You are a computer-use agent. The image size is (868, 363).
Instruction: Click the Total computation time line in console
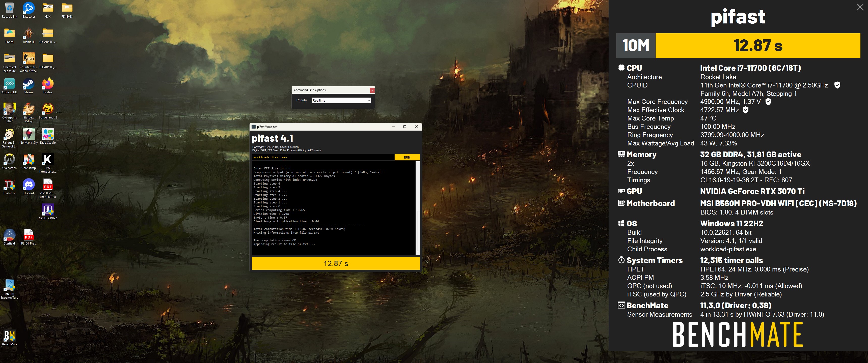[299, 229]
